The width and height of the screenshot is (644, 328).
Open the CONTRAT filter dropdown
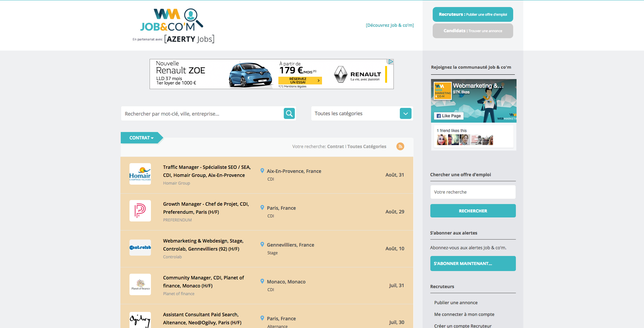[x=142, y=138]
